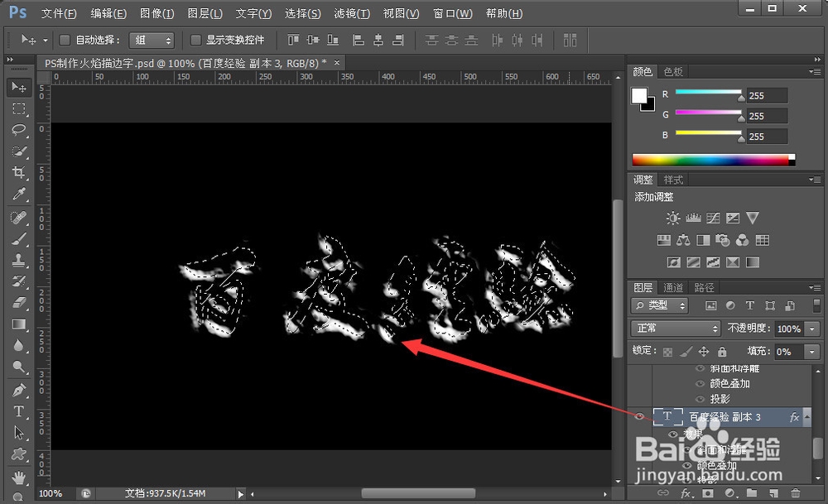828x504 pixels.
Task: Select the Path Selection tool
Action: click(x=19, y=433)
